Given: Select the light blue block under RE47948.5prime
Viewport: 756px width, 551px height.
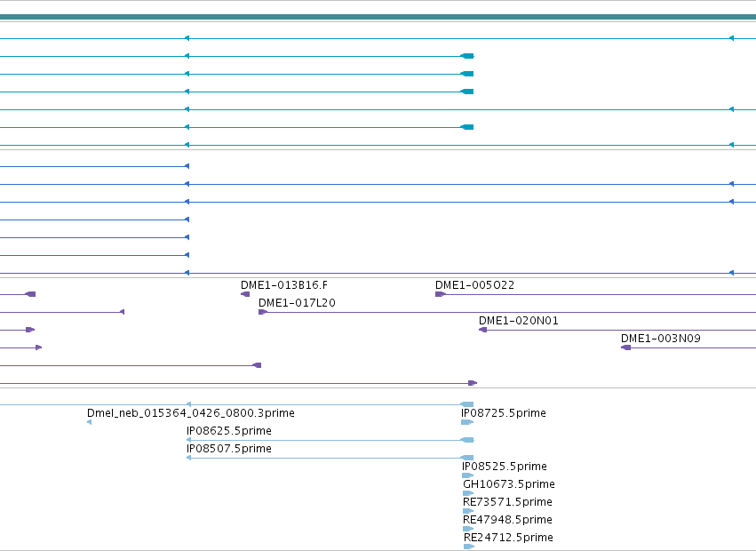Looking at the screenshot, I should (468, 530).
